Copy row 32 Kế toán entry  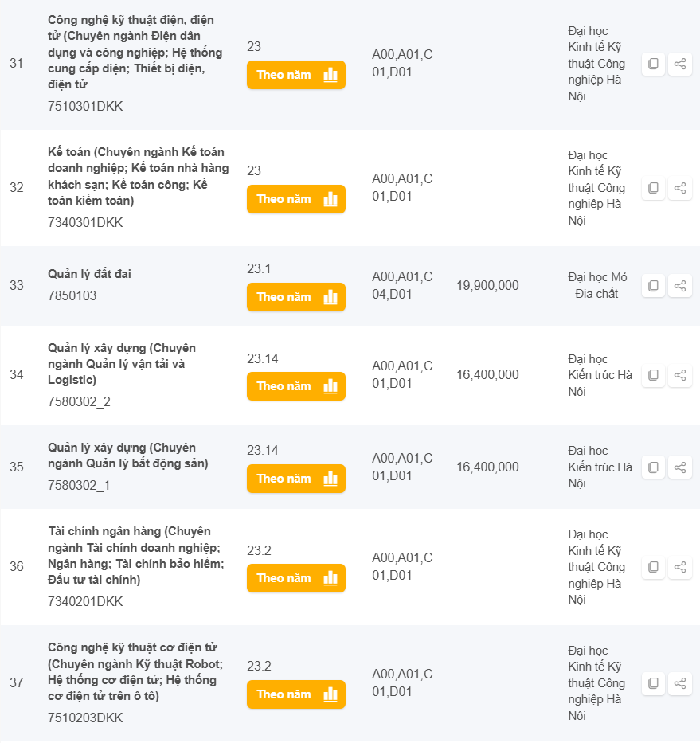653,188
